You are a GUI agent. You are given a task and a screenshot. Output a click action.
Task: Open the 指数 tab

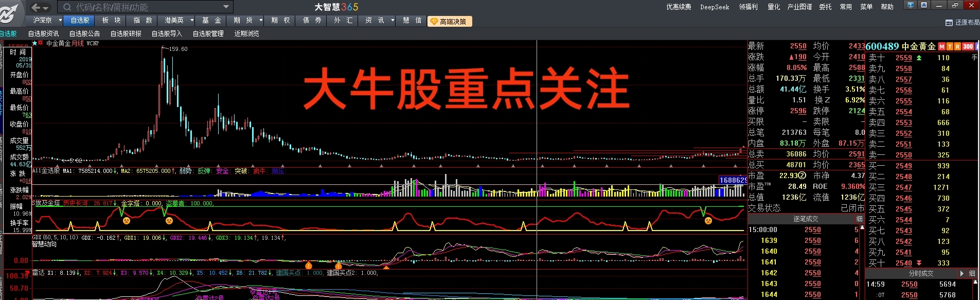[142, 21]
